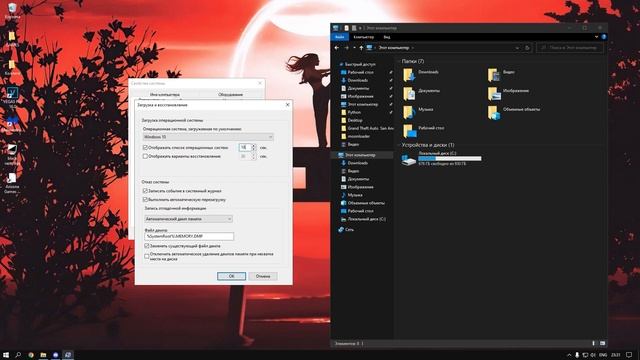Viewport: 640px width, 360px height.
Task: Toggle 'Заменять существующий файл дампа' checkbox
Action: point(147,246)
